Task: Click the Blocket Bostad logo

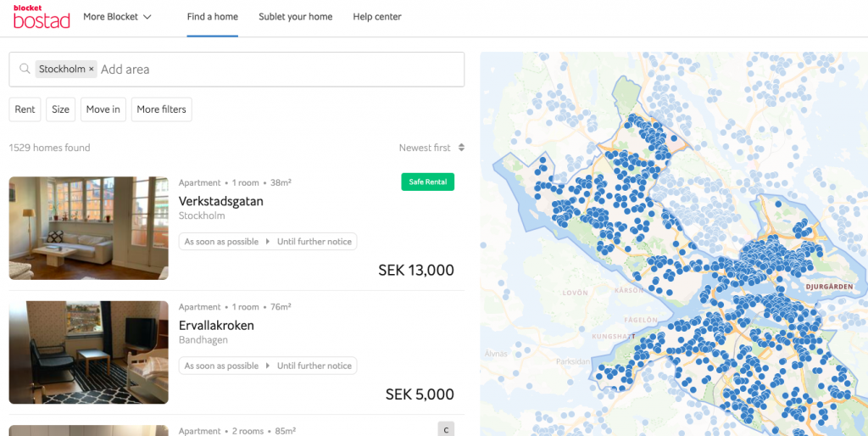Action: 42,17
